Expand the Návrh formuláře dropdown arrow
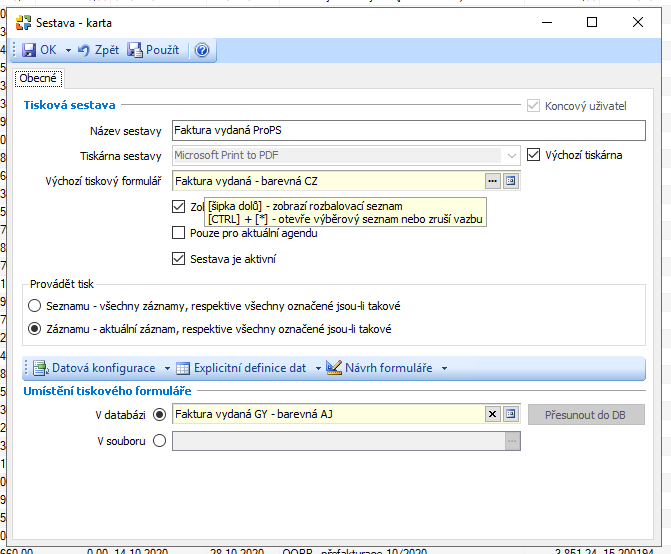The width and height of the screenshot is (671, 554). (x=444, y=368)
